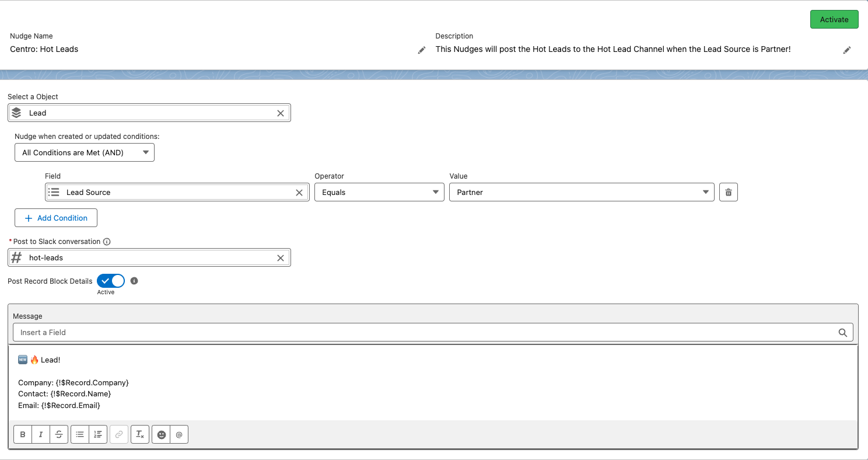The width and height of the screenshot is (868, 460).
Task: Click the hash icon of hot-leads channel
Action: pos(16,257)
